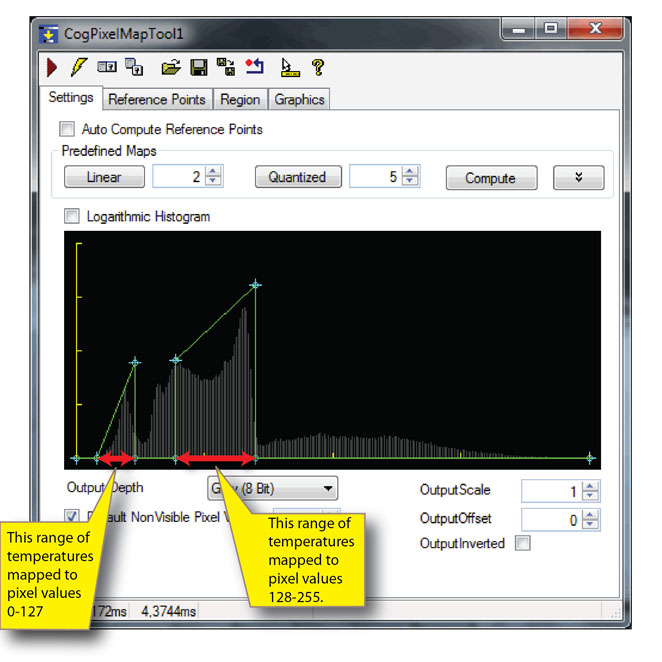Maximize the CogPixelMapTool1 window
Image resolution: width=662 pixels, height=662 pixels.
coord(551,29)
